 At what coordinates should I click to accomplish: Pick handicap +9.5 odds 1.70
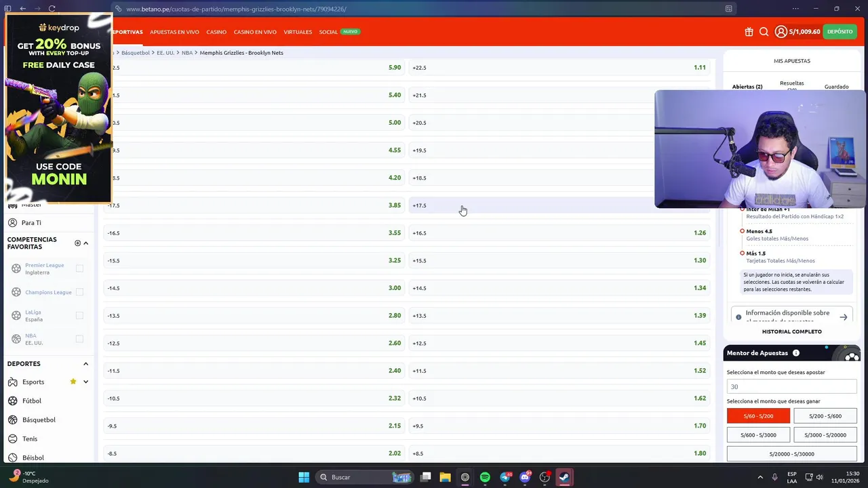pos(559,426)
